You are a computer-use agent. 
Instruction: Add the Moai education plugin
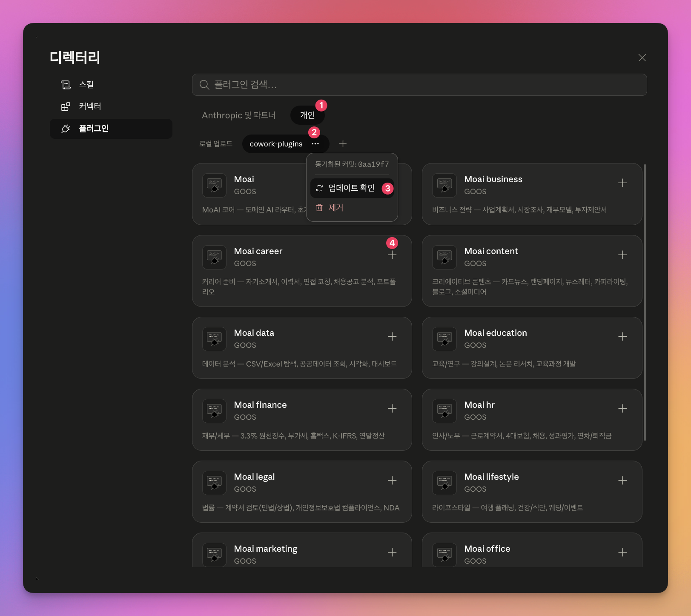(622, 337)
